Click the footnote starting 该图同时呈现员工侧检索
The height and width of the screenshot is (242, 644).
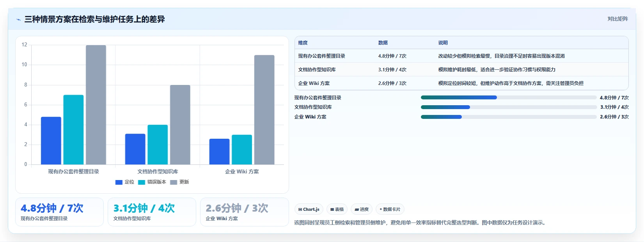coord(421,223)
